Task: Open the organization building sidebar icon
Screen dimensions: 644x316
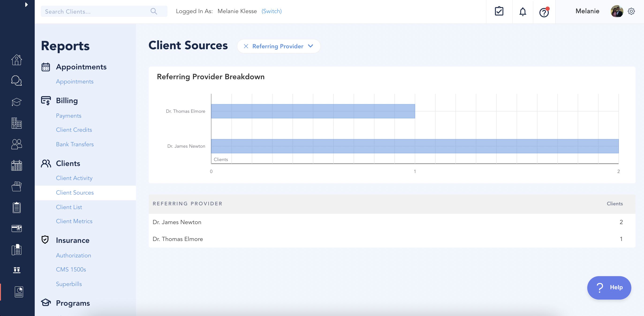Action: click(x=16, y=123)
